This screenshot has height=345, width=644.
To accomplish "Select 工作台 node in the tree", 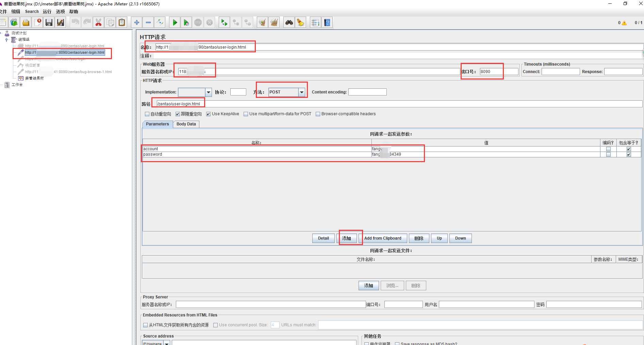I will 17,85.
